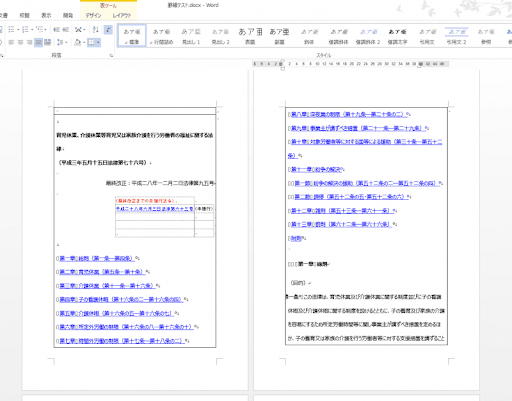The height and width of the screenshot is (401, 512).
Task: Open the shading color picker
Action: click(80, 42)
